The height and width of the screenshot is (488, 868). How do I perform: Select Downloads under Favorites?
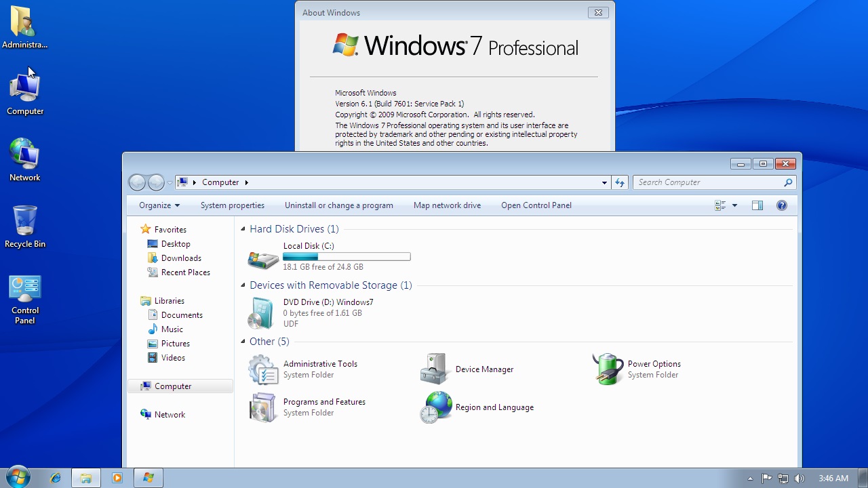(181, 258)
